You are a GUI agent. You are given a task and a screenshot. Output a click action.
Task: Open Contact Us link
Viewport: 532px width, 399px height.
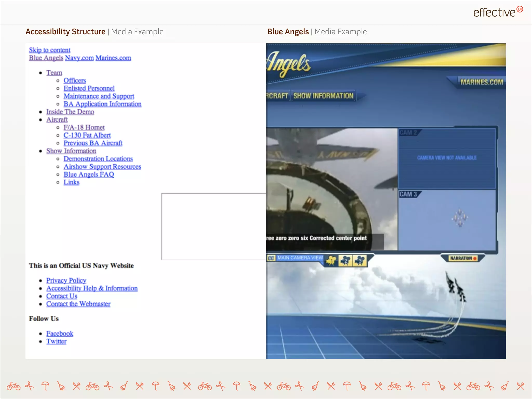point(62,296)
